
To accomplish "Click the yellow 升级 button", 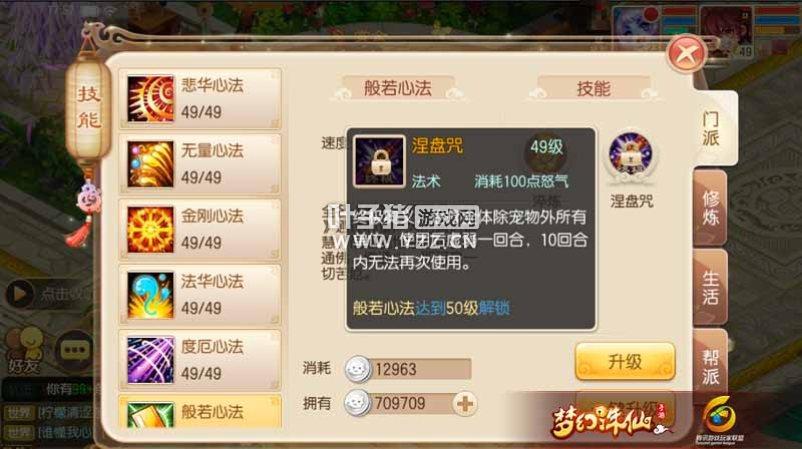I will pyautogui.click(x=625, y=362).
